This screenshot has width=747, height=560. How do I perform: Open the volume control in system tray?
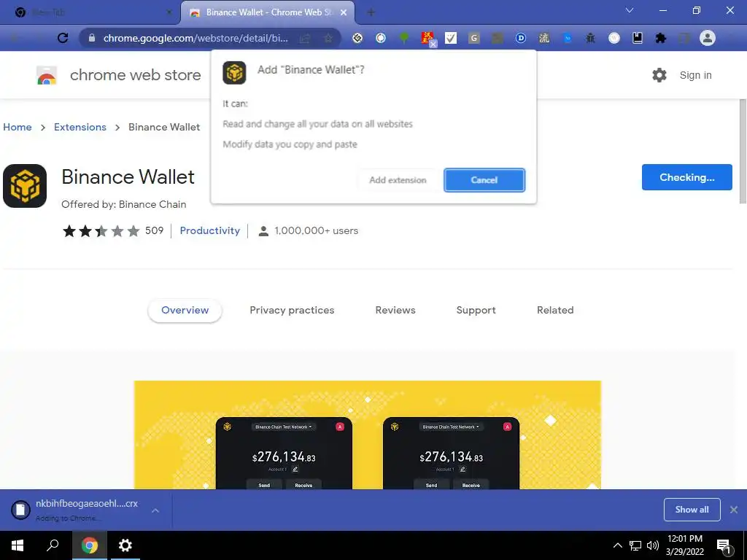653,545
